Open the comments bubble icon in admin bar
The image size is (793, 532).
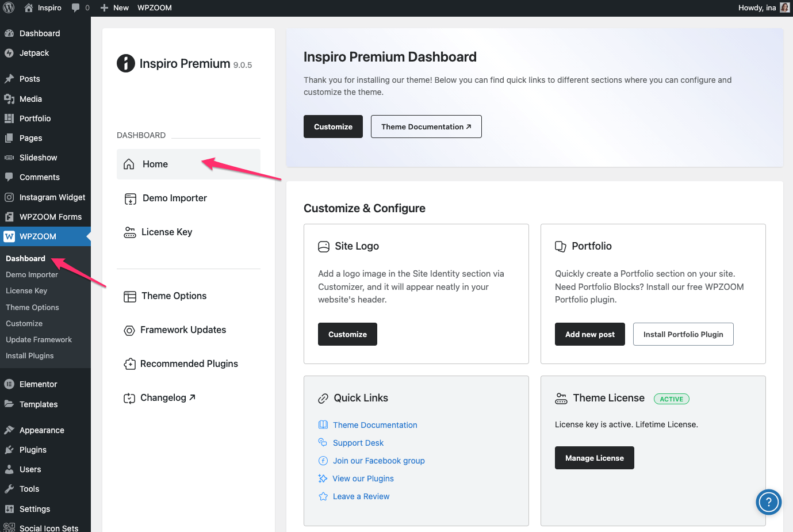coord(76,7)
